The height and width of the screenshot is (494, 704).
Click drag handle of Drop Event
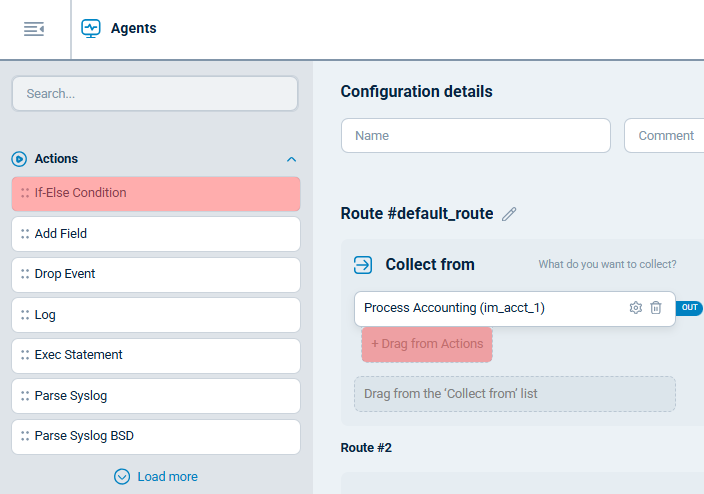(x=24, y=274)
